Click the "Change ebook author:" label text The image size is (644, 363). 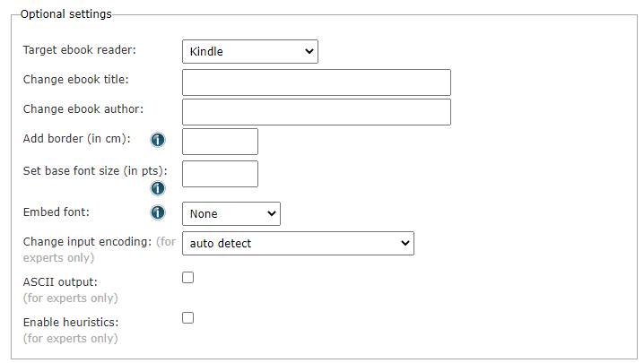click(83, 109)
